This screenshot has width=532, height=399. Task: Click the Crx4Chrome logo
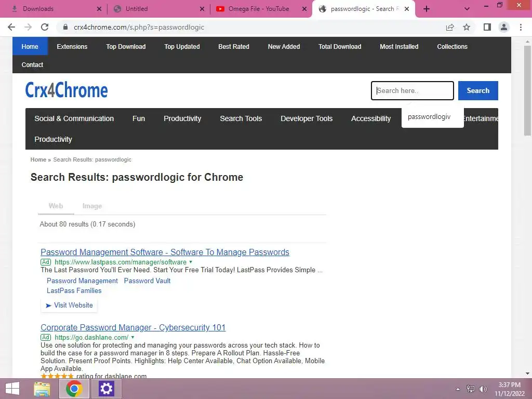coord(66,90)
